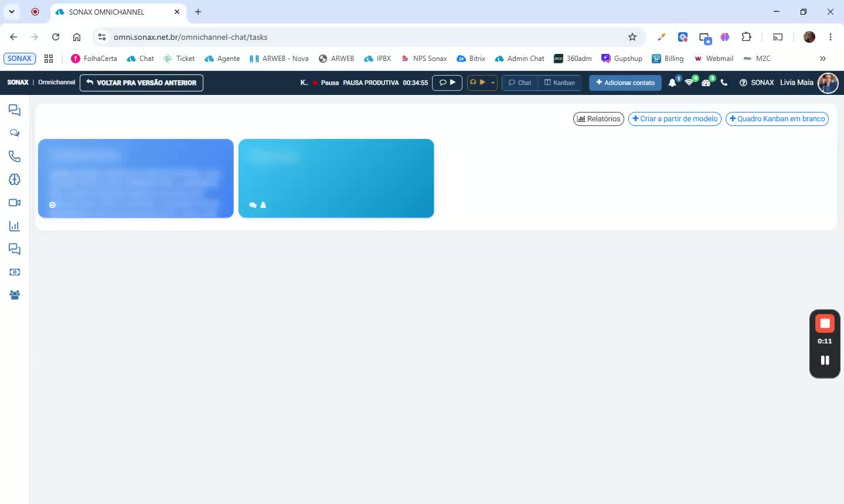844x504 pixels.
Task: Click the phone handset icon in header
Action: (x=724, y=83)
